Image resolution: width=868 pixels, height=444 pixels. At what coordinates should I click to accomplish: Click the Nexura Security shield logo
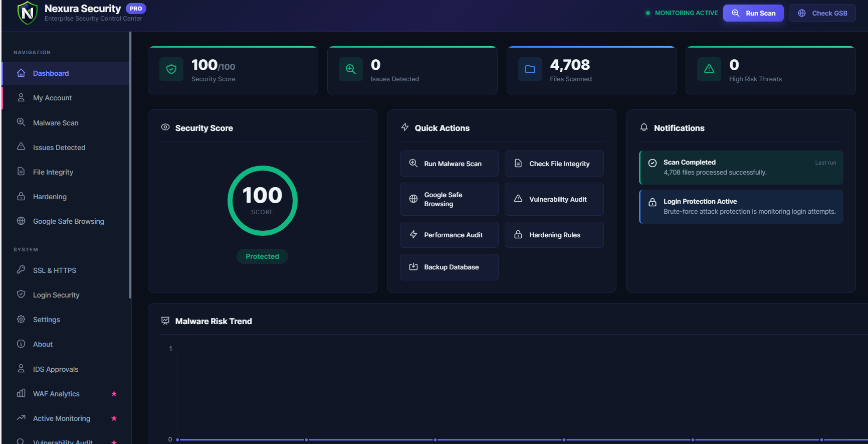pyautogui.click(x=28, y=13)
